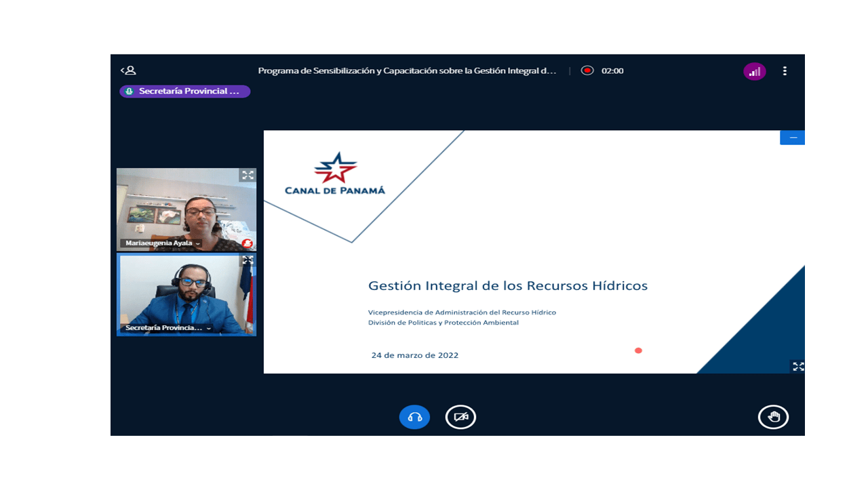Image resolution: width=868 pixels, height=488 pixels.
Task: Open the session panel with the back-arrow person icon
Action: click(x=128, y=70)
